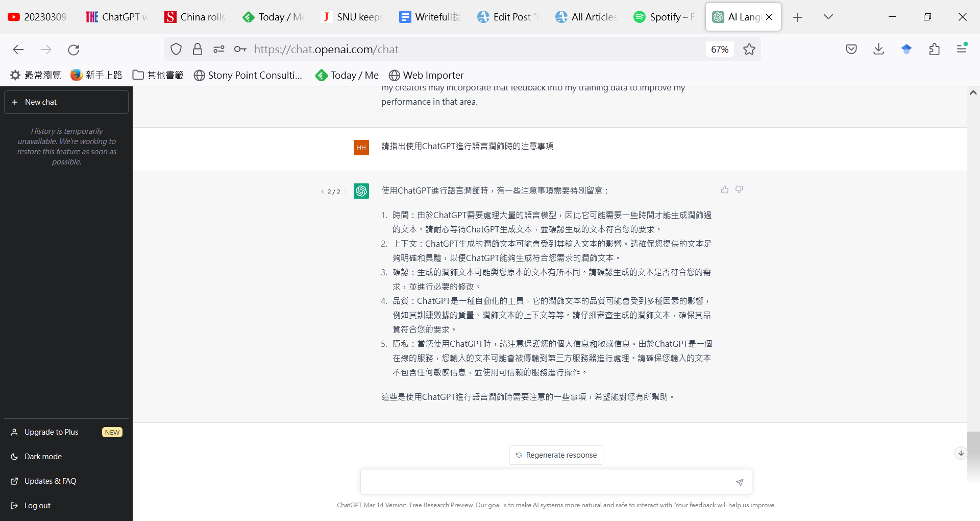This screenshot has height=521, width=980.
Task: Click Regenerate response button
Action: pos(556,455)
